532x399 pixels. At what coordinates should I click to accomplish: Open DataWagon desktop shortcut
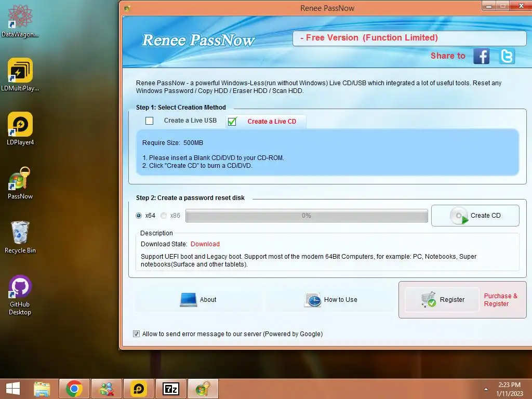pyautogui.click(x=20, y=21)
